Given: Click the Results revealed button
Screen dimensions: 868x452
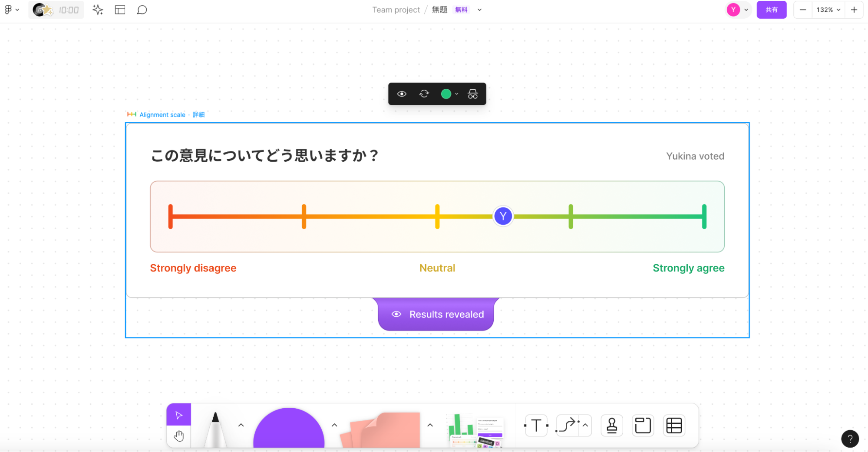Looking at the screenshot, I should (436, 314).
